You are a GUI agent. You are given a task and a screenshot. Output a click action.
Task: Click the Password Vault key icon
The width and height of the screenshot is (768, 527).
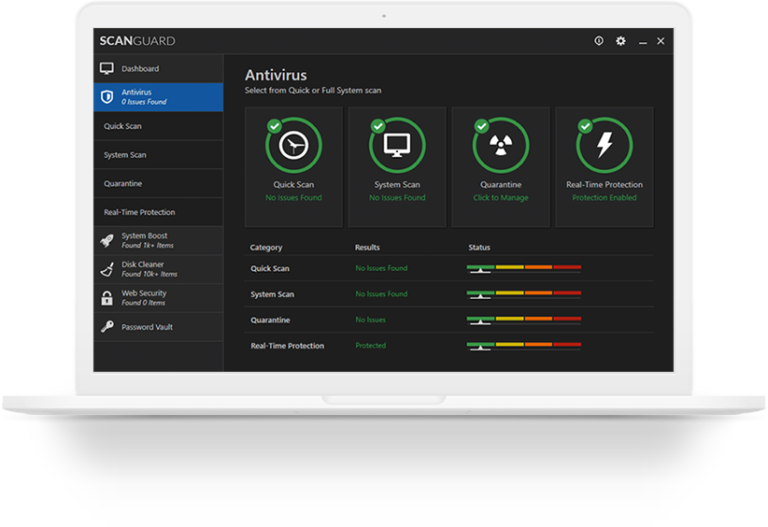pos(107,326)
